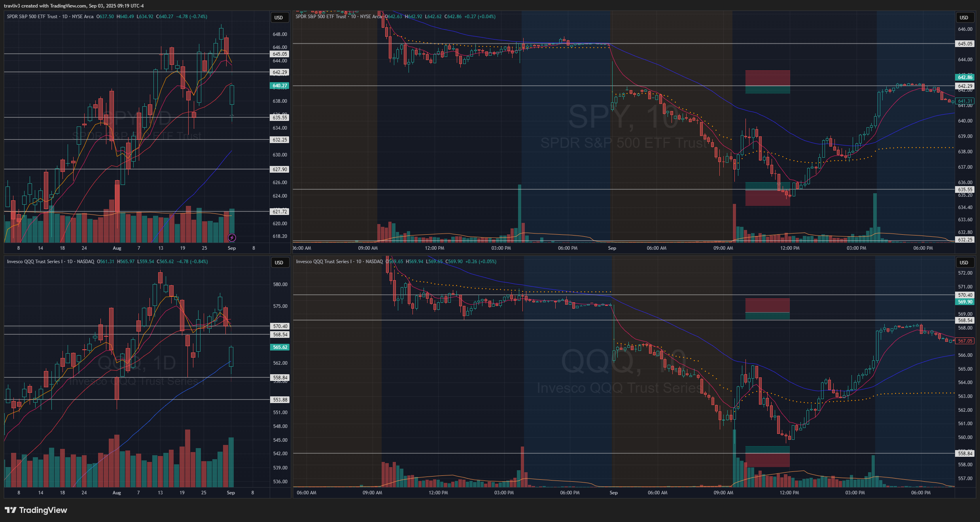The height and width of the screenshot is (522, 980).
Task: Click the red 567.05 price label on QQQ 10-minute
Action: 965,341
